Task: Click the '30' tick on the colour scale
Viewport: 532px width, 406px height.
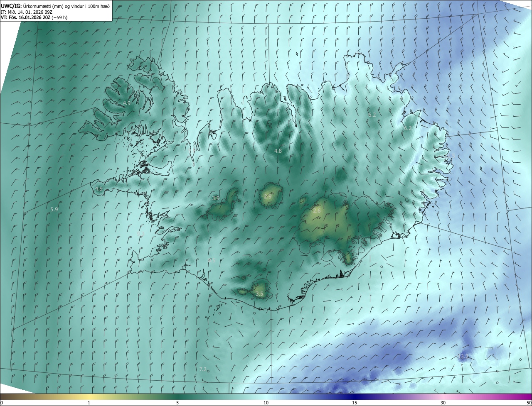Action: pyautogui.click(x=443, y=403)
